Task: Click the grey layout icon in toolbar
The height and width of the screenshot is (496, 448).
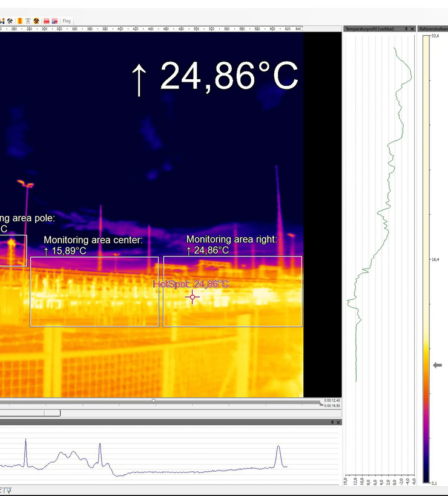Action: pyautogui.click(x=28, y=21)
